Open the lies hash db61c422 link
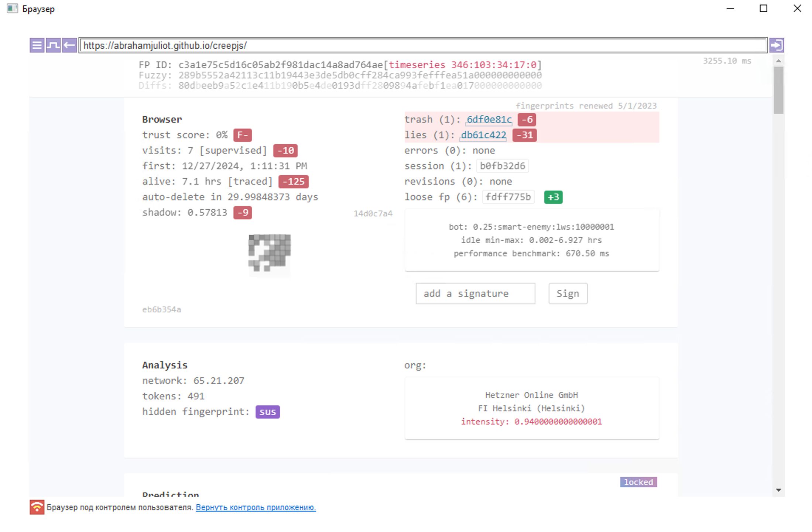 (x=483, y=135)
